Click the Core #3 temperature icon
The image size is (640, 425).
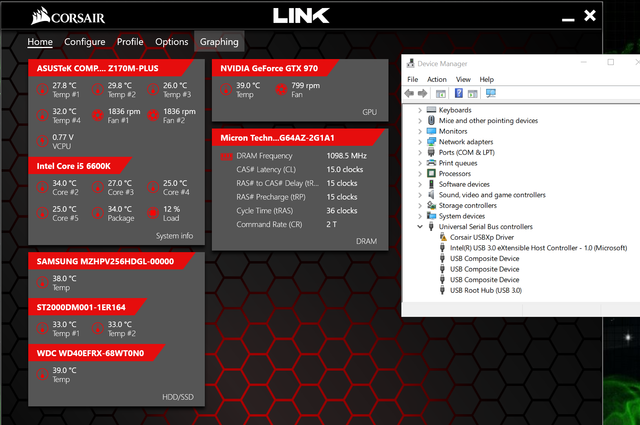(x=98, y=187)
